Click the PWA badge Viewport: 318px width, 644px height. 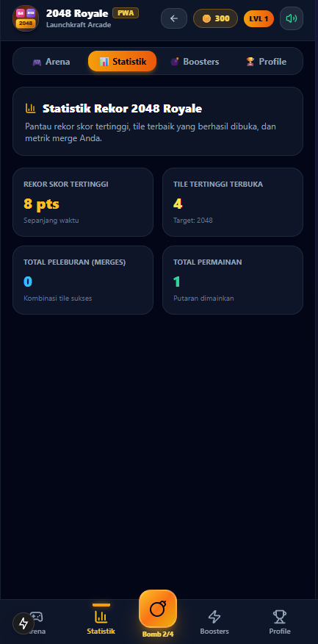point(126,13)
